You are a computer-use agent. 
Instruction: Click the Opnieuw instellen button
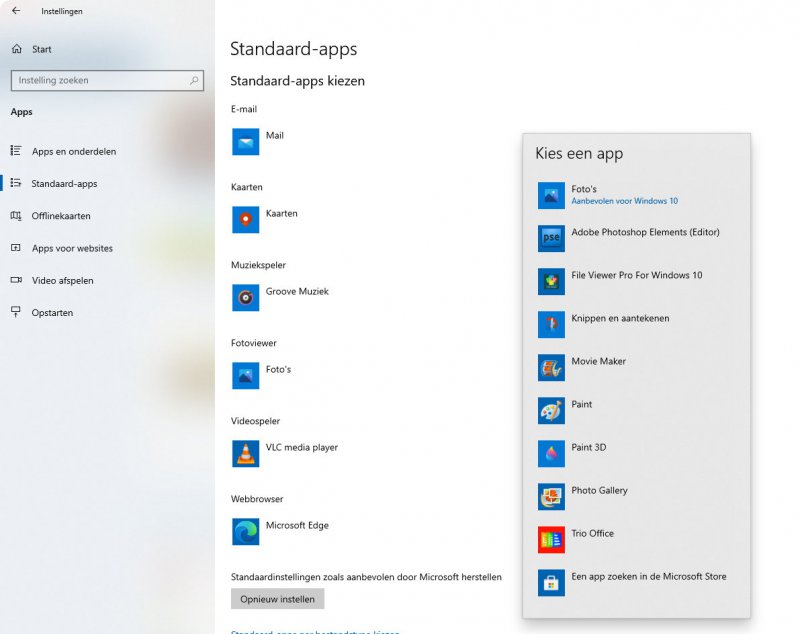click(278, 599)
